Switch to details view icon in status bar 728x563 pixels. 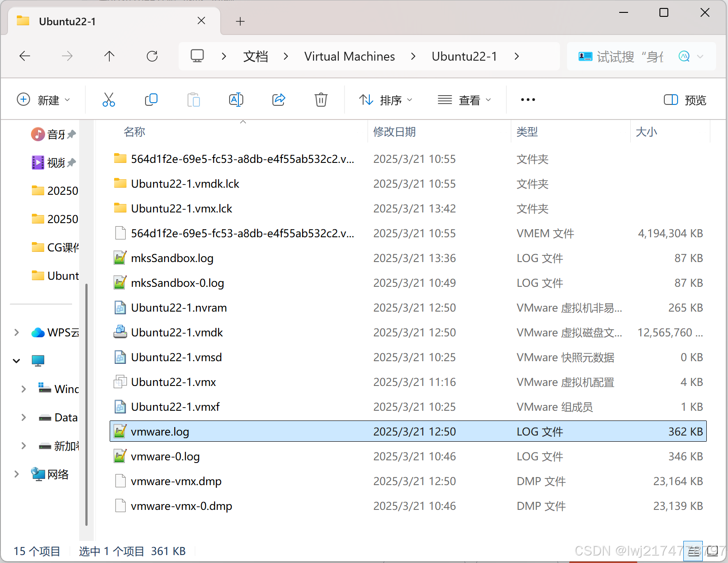pos(693,551)
